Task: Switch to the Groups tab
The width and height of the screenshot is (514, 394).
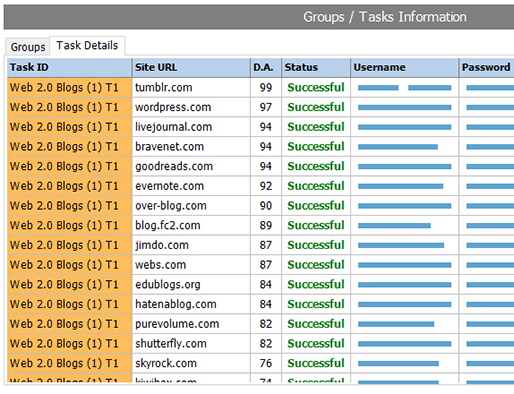Action: coord(28,47)
